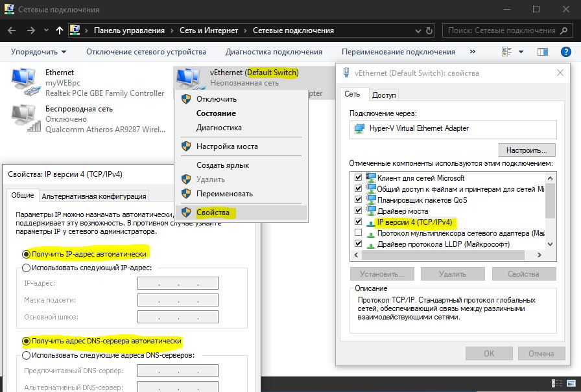Toggle Драйвер протокола LLDP checkbox
This screenshot has width=581, height=392.
(x=358, y=243)
